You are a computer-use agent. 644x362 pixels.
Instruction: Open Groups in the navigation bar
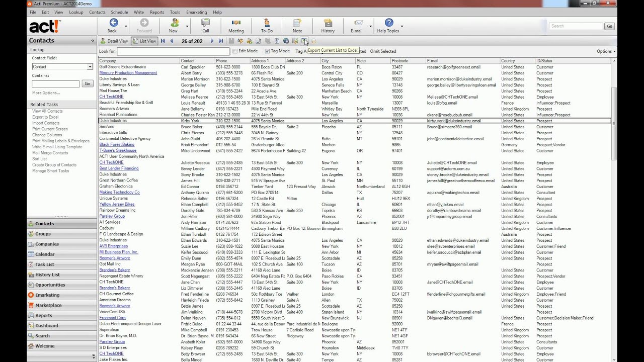pos(61,234)
